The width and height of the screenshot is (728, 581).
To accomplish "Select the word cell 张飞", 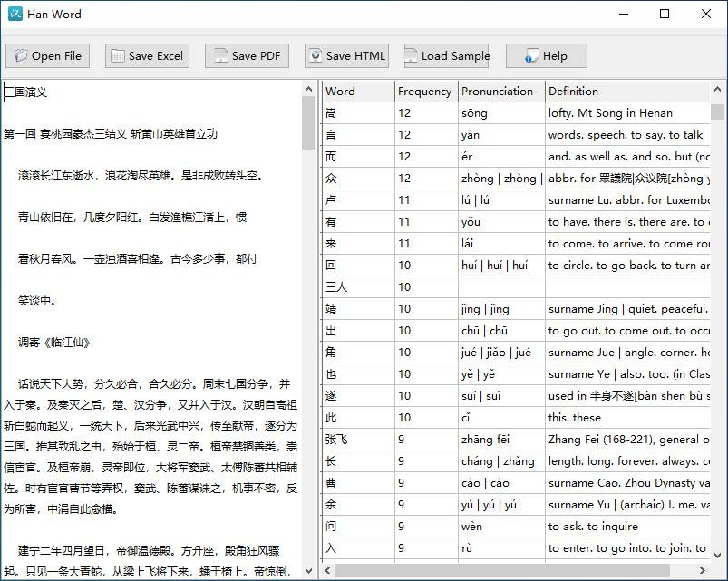I will coord(357,439).
